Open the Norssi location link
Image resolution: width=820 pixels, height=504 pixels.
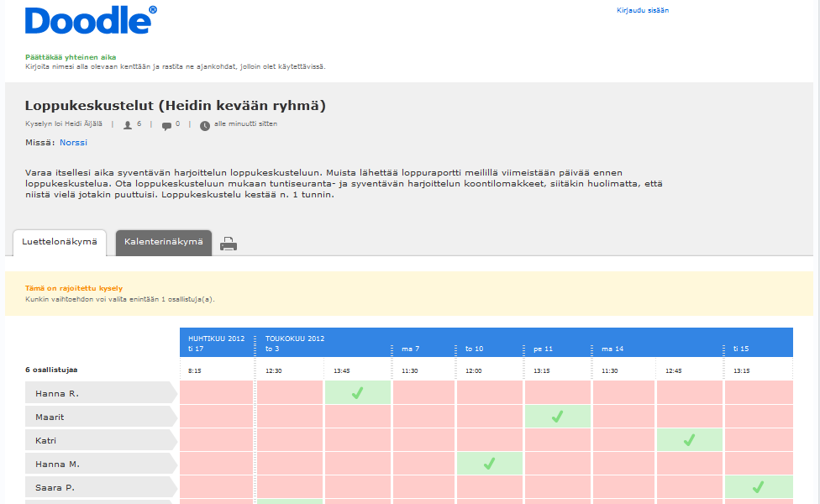coord(73,142)
